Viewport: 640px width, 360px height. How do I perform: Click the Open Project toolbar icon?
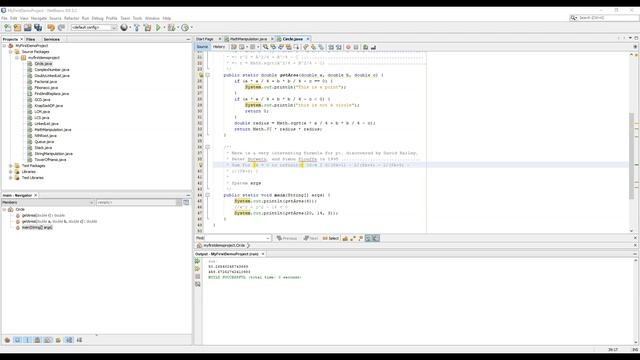tap(28, 28)
